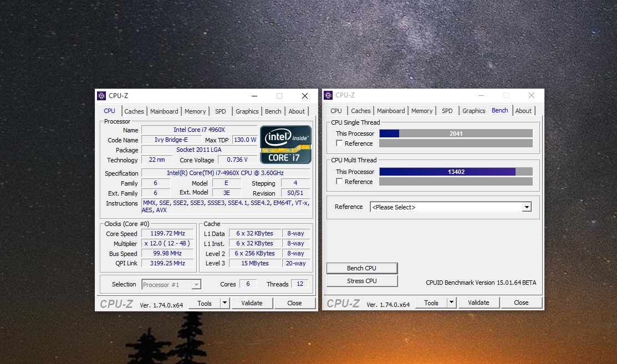Click the Technology value 22 nm

(157, 160)
